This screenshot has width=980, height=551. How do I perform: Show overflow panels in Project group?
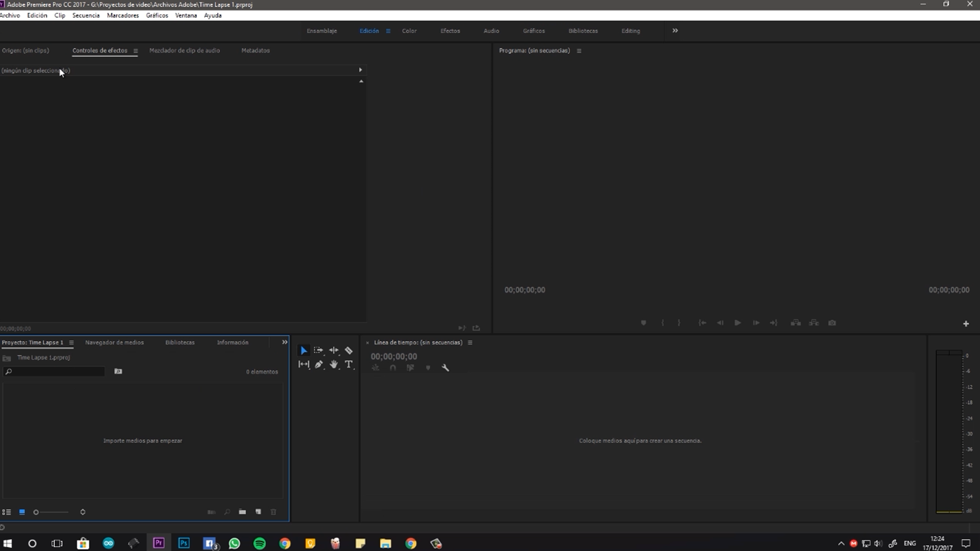point(285,342)
